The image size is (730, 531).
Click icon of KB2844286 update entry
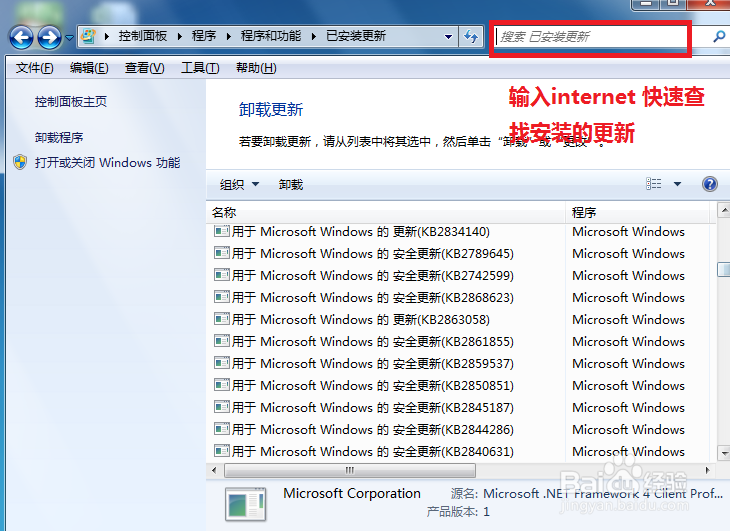coord(222,429)
